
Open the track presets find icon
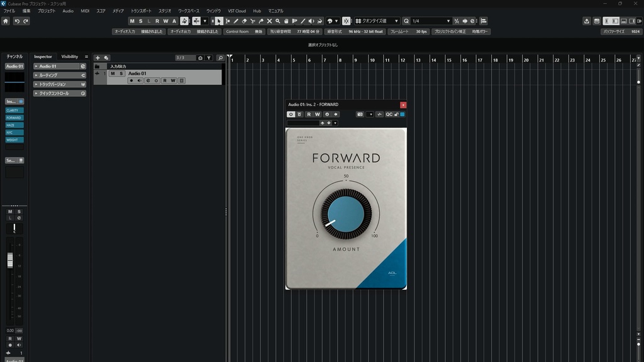106,58
